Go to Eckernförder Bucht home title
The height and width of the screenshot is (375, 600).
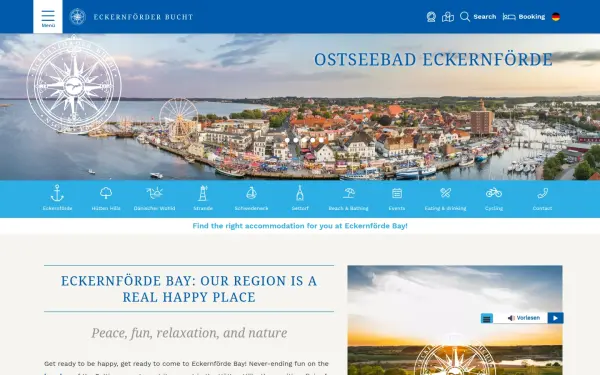143,17
